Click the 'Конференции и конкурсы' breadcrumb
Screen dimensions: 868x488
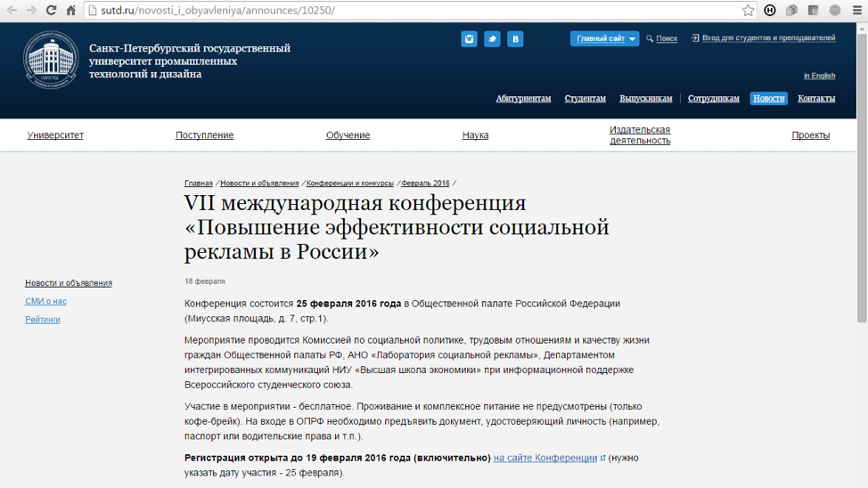(350, 183)
